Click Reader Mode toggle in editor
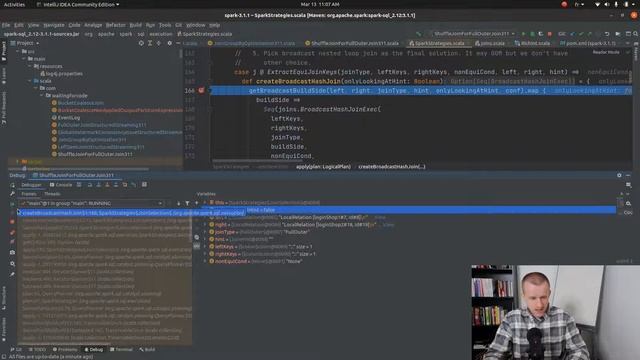 click(606, 52)
